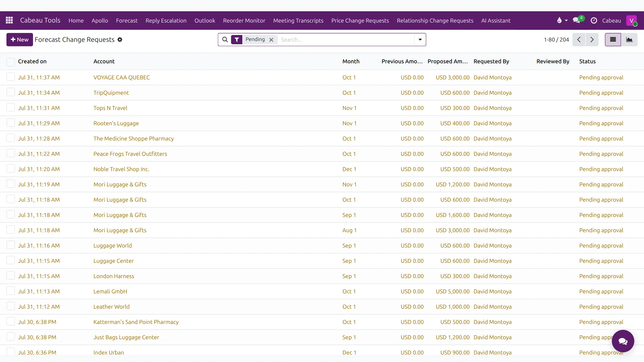
Task: Sort by the Month column header
Action: click(351, 61)
